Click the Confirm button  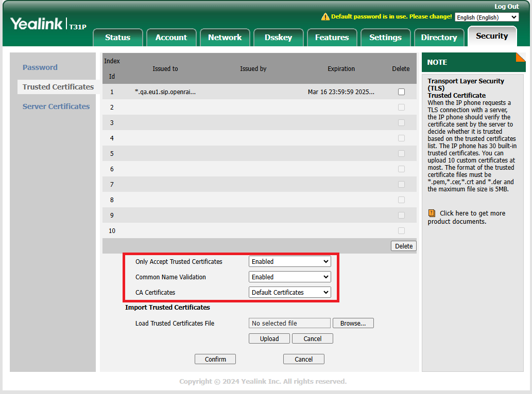215,359
